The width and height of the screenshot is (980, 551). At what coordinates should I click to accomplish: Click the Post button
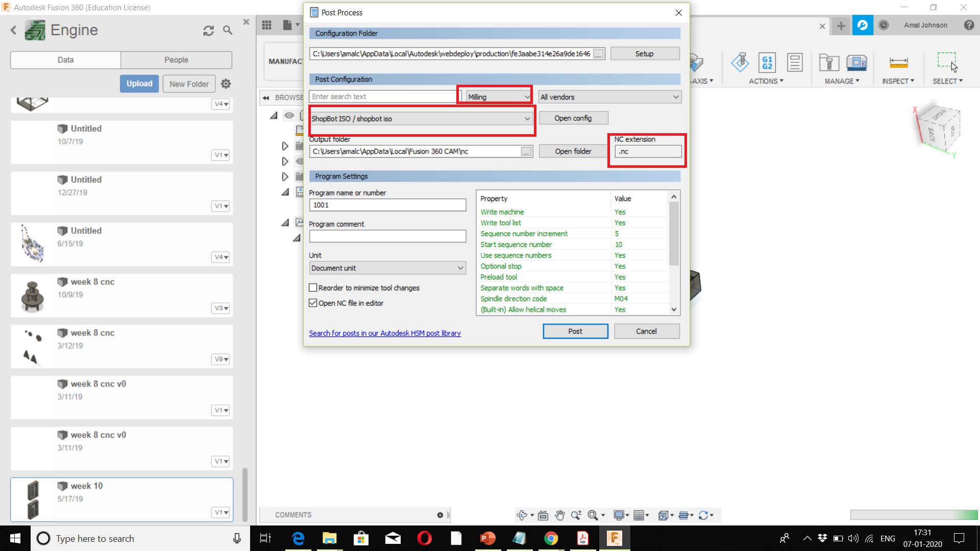click(575, 331)
